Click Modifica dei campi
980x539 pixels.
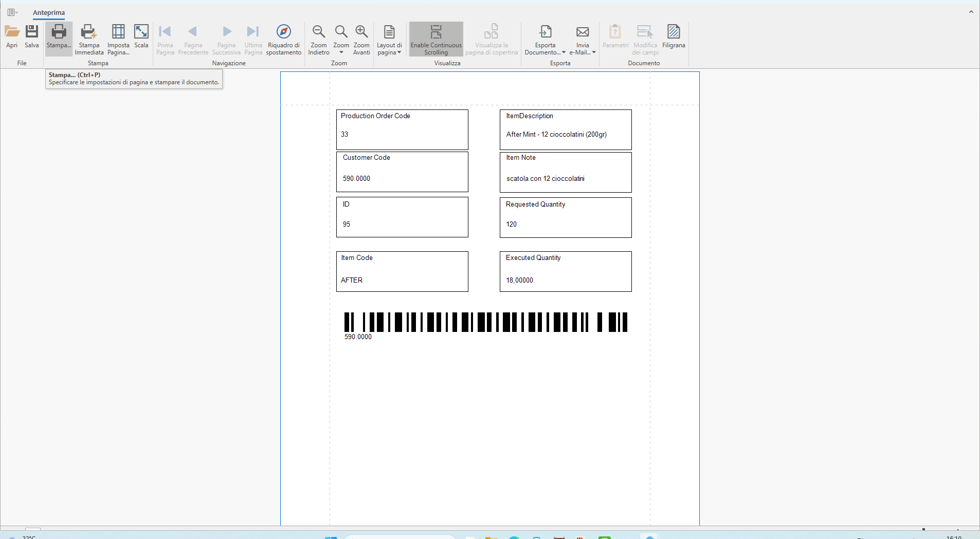click(645, 40)
